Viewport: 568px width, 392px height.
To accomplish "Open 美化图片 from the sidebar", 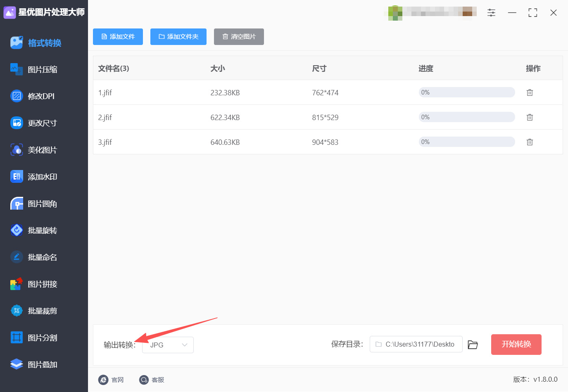I will [x=43, y=150].
